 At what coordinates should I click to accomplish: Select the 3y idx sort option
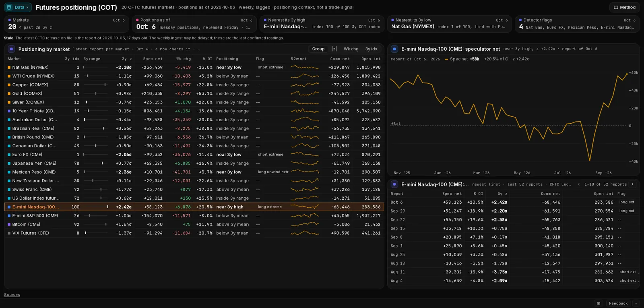click(371, 49)
